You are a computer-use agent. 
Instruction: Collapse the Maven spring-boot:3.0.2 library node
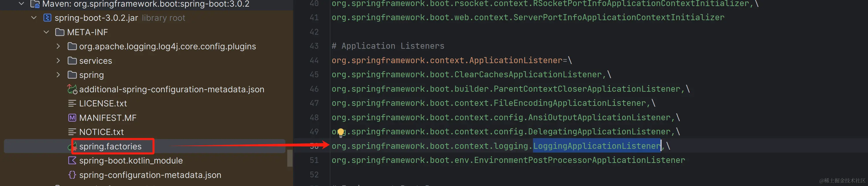(x=22, y=4)
